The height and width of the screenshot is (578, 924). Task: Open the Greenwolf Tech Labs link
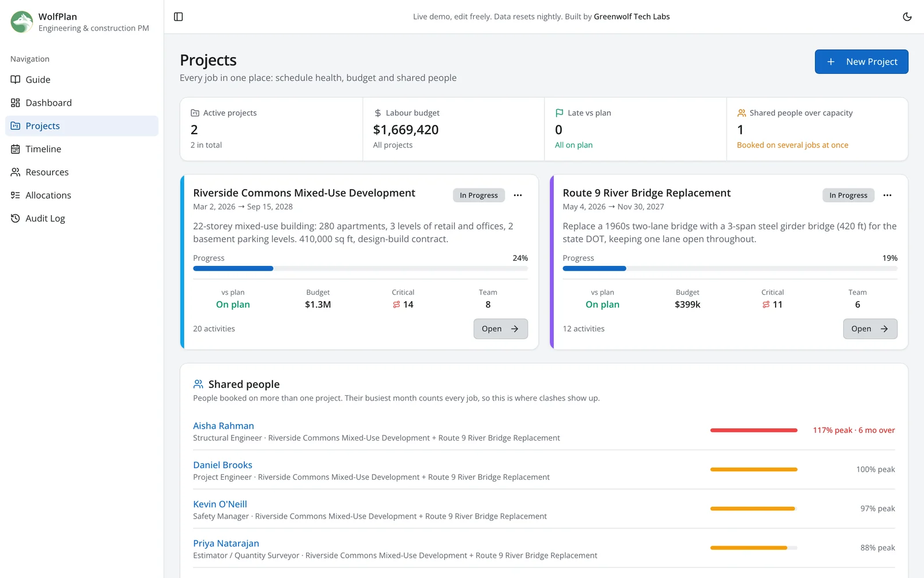pyautogui.click(x=632, y=17)
